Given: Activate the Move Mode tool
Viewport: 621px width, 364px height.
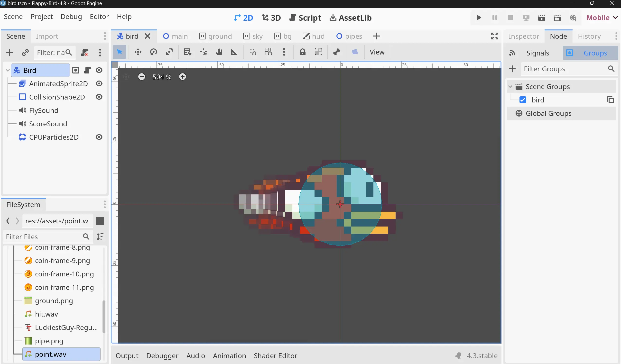Looking at the screenshot, I should 138,52.
